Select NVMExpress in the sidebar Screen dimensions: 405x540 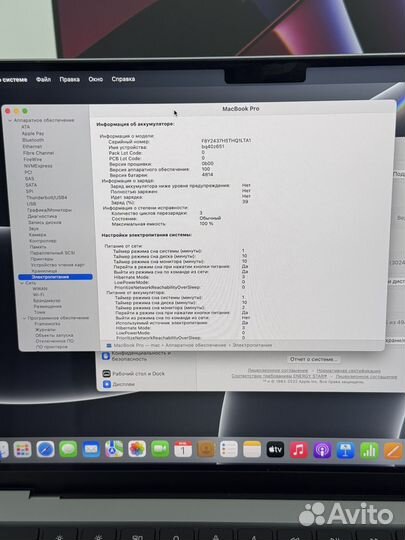(x=38, y=166)
